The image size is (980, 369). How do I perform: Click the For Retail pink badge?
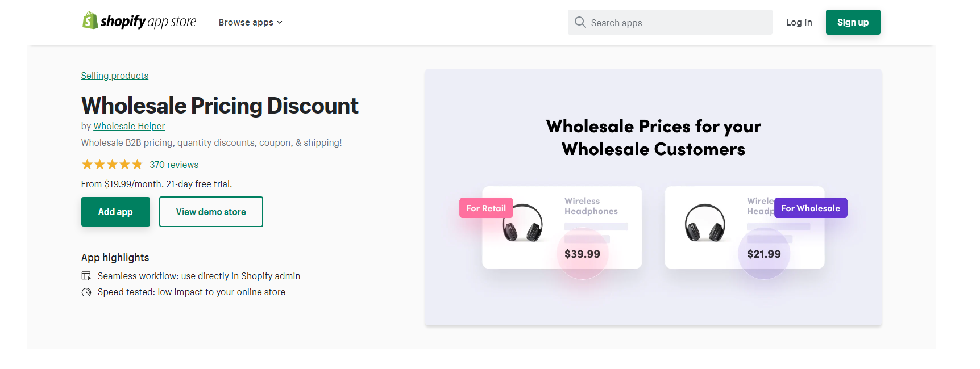pos(486,208)
